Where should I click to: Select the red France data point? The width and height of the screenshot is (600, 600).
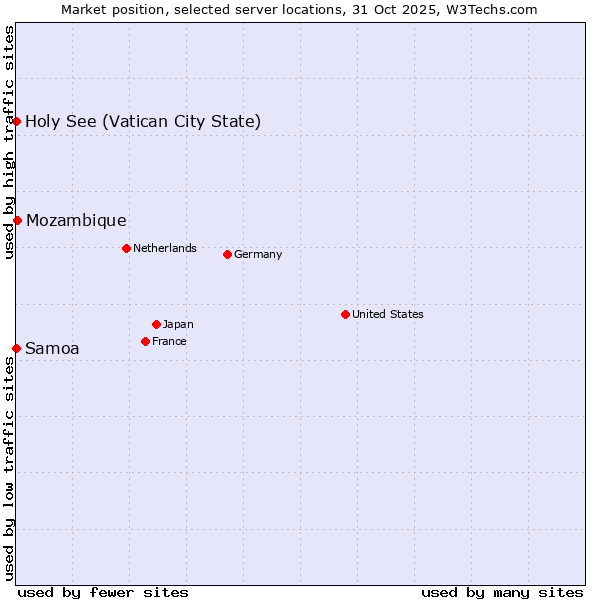[x=145, y=341]
